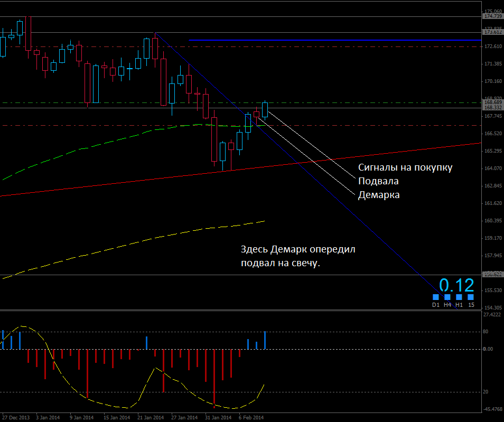Click the 9 Jan 2014 date label
The image size is (504, 422).
pos(82,417)
